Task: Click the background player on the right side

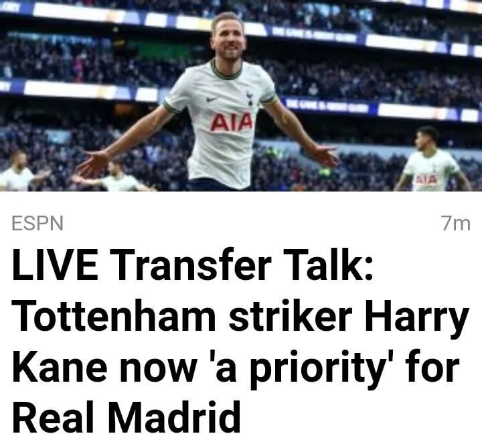Action: (433, 159)
